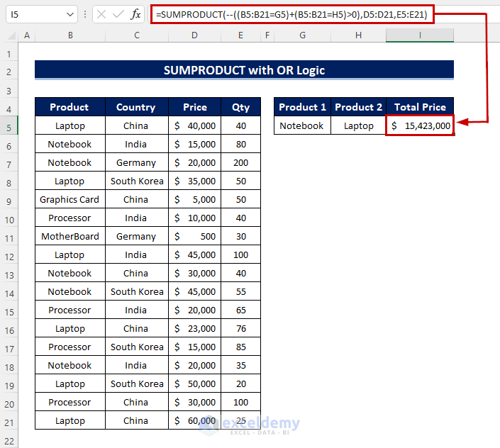Click the quantity cell 80

(x=240, y=144)
